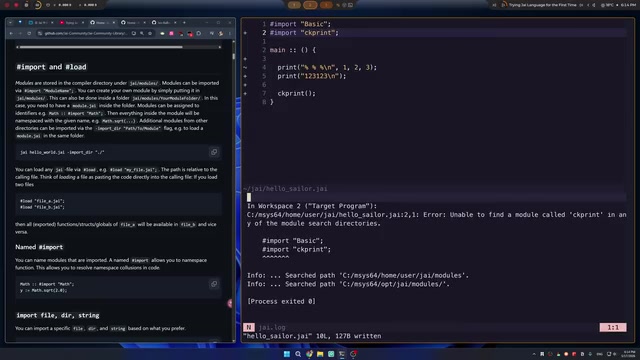Click the browser page vertical scrollbar

[233, 56]
